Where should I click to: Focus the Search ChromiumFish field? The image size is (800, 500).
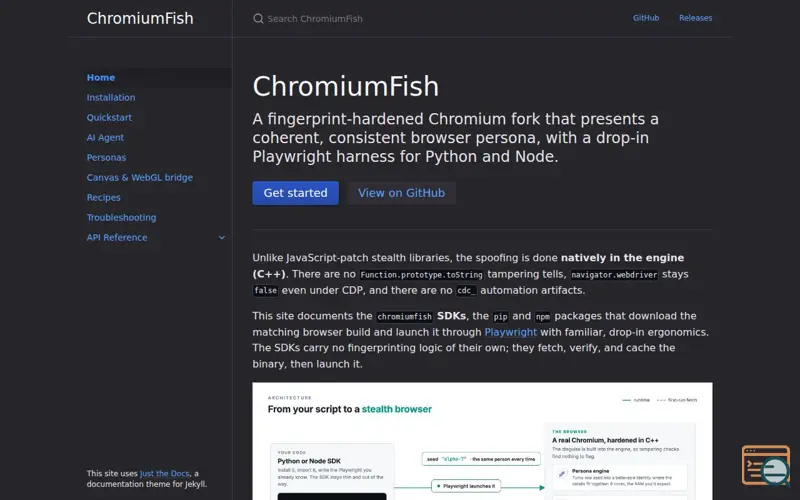(434, 19)
